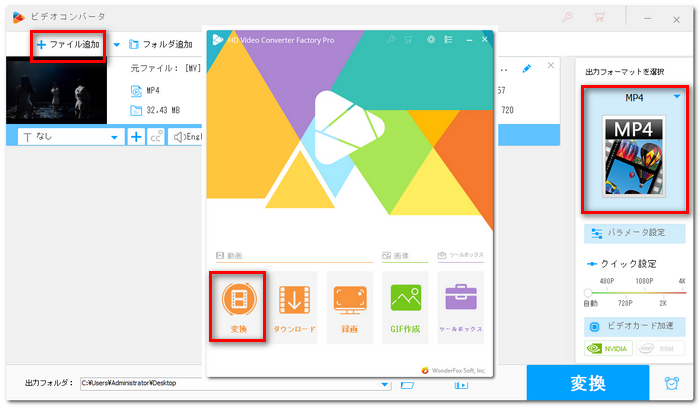This screenshot has width=700, height=407.
Task: Click the alarm clock schedule icon
Action: (x=671, y=383)
